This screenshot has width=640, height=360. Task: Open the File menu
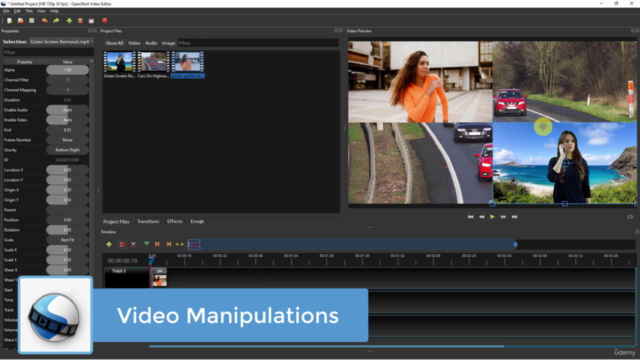pyautogui.click(x=6, y=11)
